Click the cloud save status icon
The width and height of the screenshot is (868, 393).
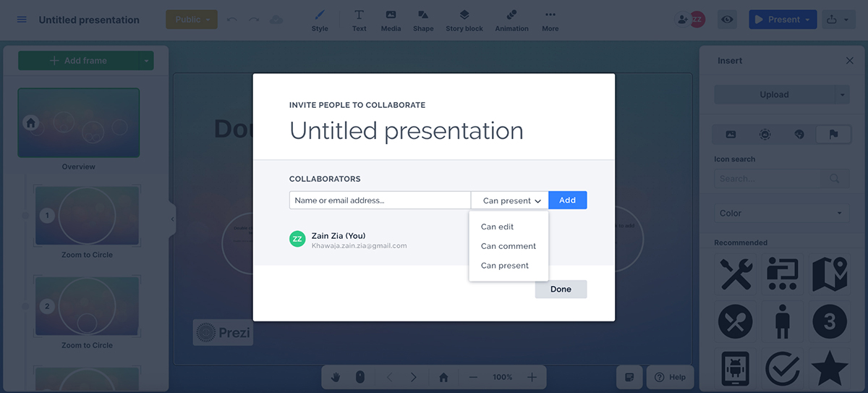276,20
